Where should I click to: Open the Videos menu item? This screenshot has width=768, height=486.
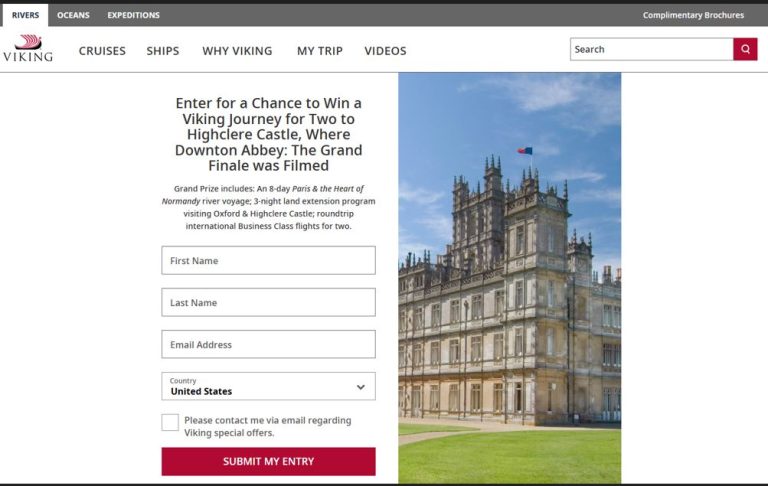click(x=385, y=51)
